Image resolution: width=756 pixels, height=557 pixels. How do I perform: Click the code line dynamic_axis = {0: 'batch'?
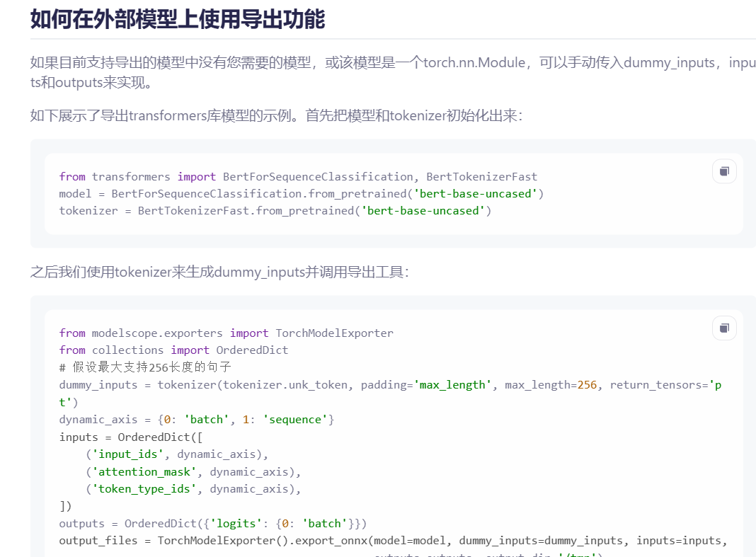click(x=197, y=420)
